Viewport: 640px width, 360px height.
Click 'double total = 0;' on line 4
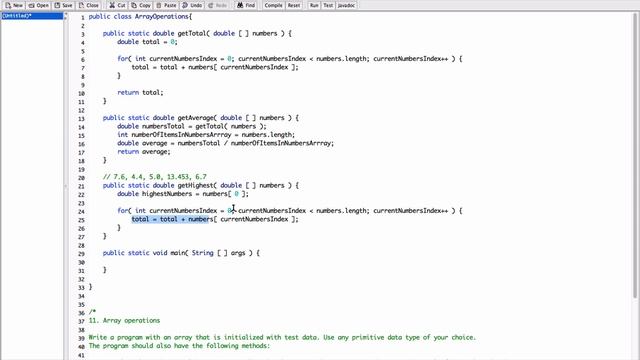[x=147, y=42]
